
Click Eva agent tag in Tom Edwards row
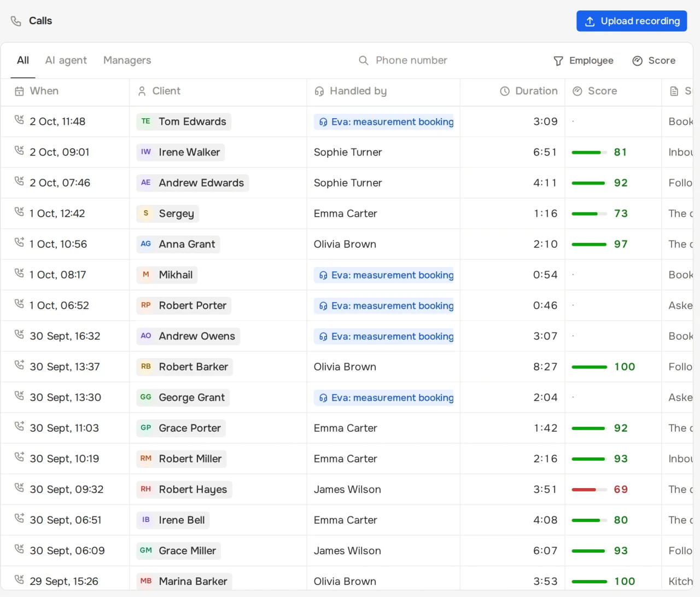(384, 121)
